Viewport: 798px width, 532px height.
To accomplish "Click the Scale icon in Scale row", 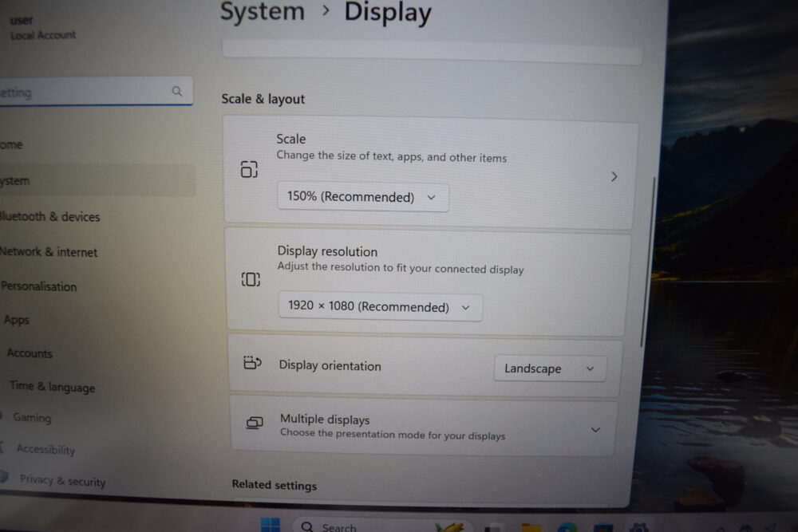I will [249, 169].
